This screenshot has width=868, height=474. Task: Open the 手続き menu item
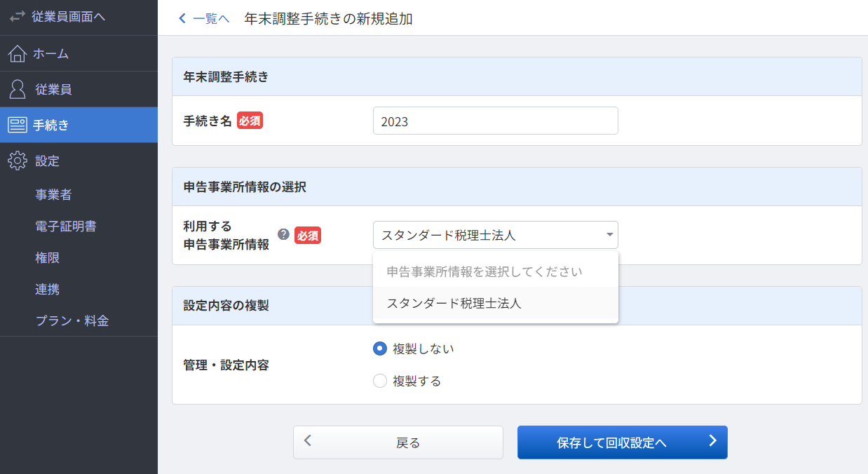coord(79,126)
